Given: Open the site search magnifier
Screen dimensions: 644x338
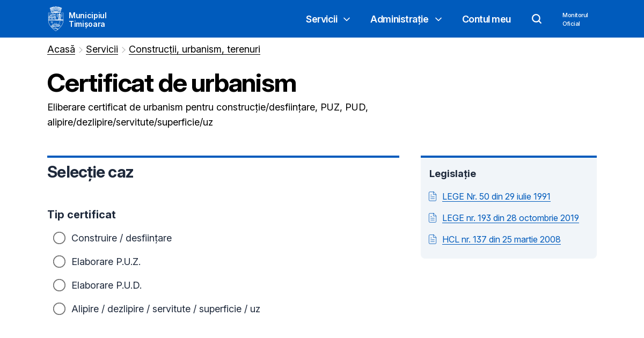Looking at the screenshot, I should click(536, 19).
